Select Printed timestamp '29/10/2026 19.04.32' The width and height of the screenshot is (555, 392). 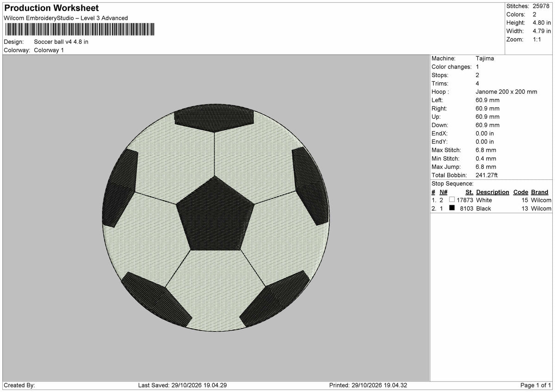[378, 386]
